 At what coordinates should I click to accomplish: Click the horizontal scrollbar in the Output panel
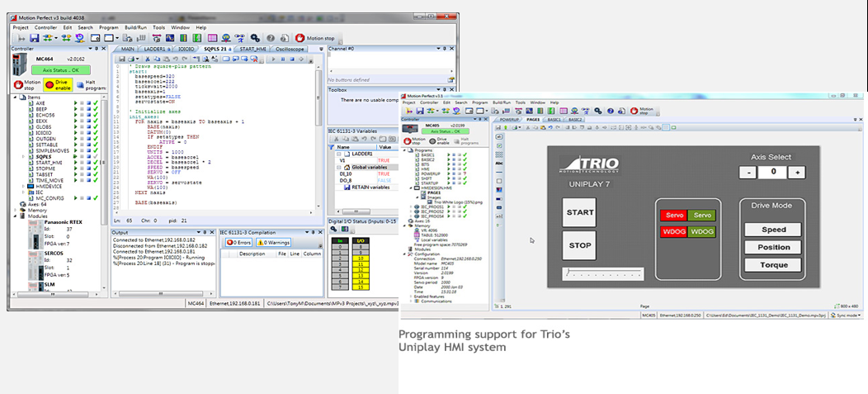(161, 294)
